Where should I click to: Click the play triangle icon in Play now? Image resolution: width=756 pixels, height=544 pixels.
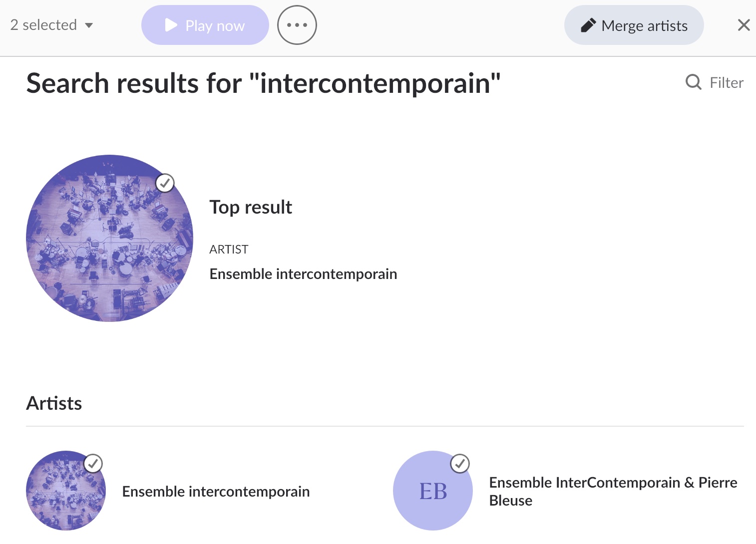[171, 25]
